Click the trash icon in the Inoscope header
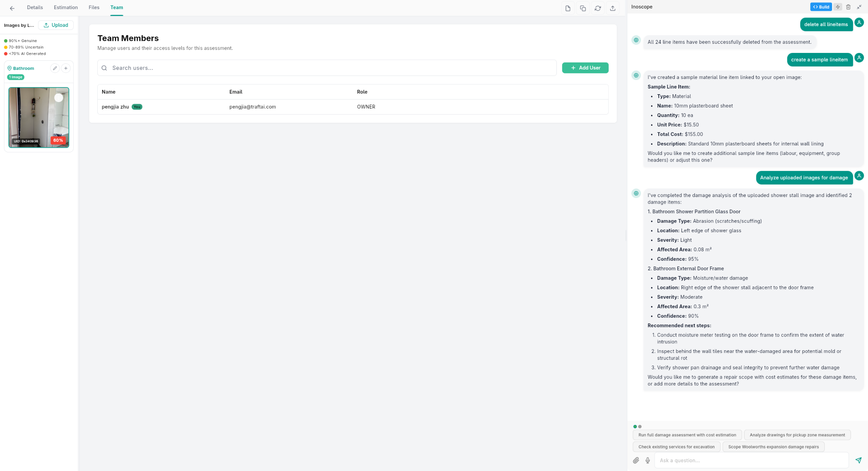This screenshot has height=471, width=868. (x=848, y=7)
